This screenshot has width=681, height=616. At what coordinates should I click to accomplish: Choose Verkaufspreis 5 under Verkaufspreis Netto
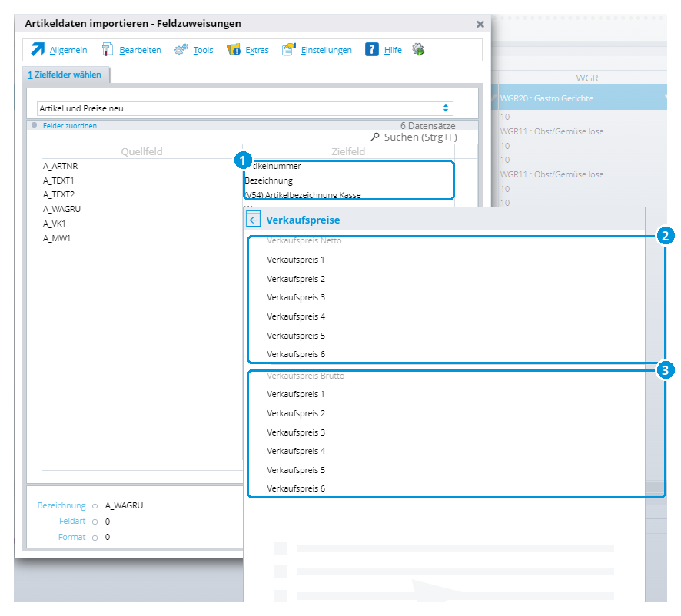[296, 336]
